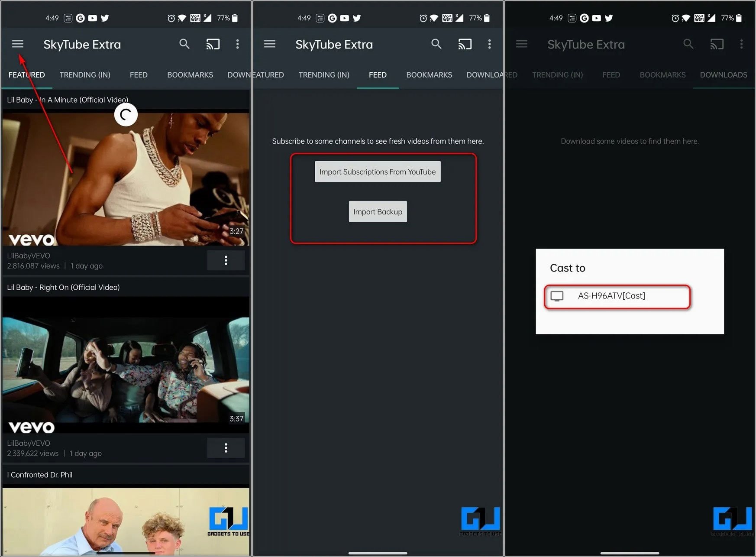Open hamburger menu in the middle screen

(x=270, y=44)
